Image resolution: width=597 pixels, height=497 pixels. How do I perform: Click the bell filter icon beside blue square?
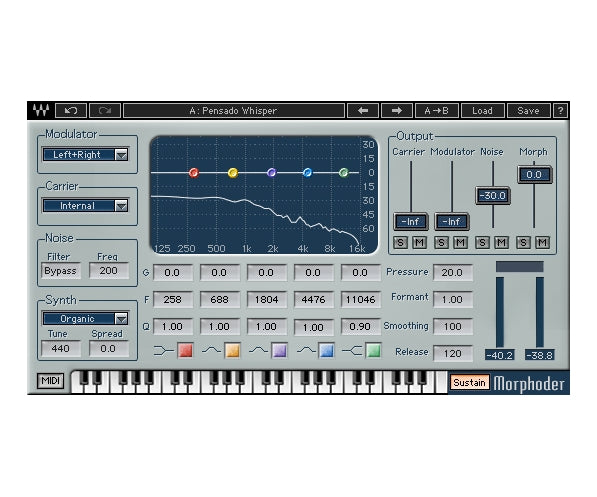(306, 350)
